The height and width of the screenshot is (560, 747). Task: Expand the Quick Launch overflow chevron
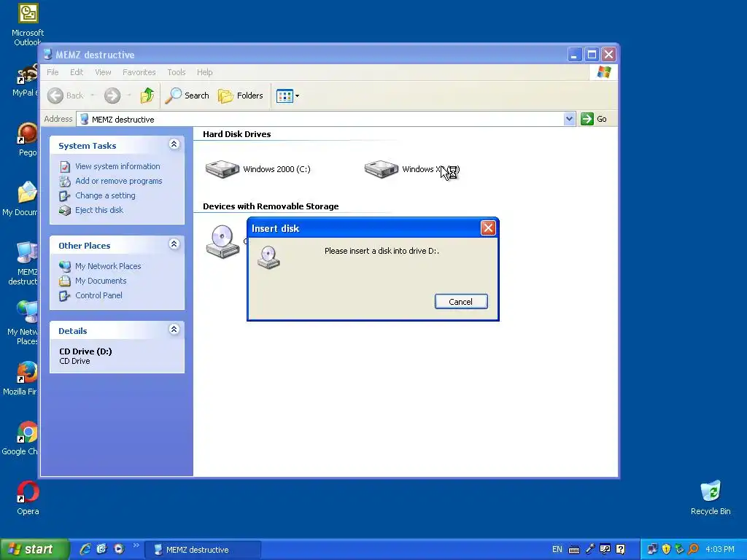pos(136,545)
